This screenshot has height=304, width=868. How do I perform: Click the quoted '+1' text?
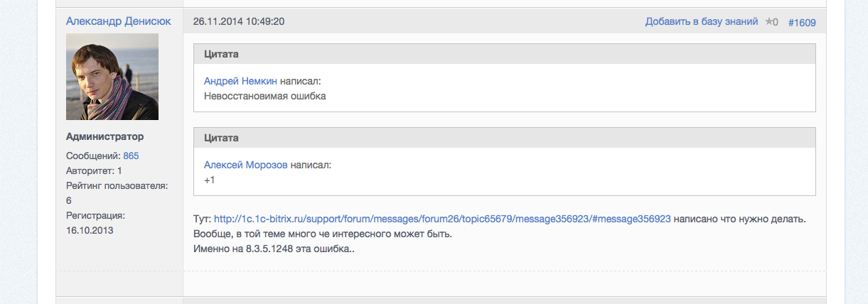pyautogui.click(x=210, y=180)
